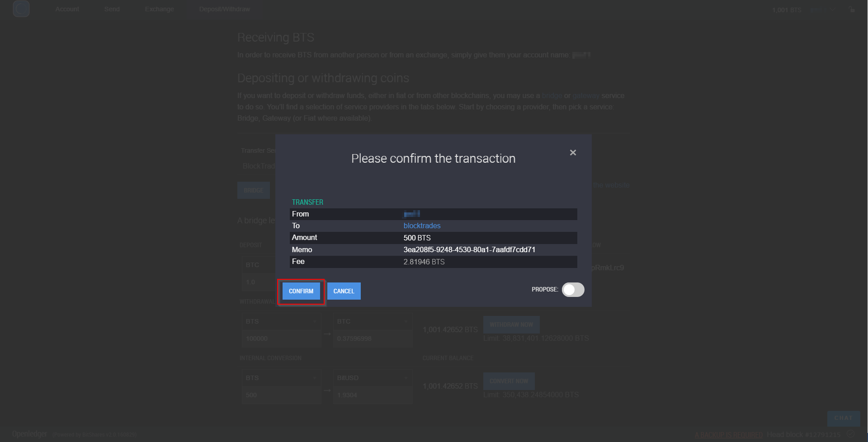The height and width of the screenshot is (442, 868).
Task: Open the BitUSD conversion target dropdown
Action: [373, 378]
